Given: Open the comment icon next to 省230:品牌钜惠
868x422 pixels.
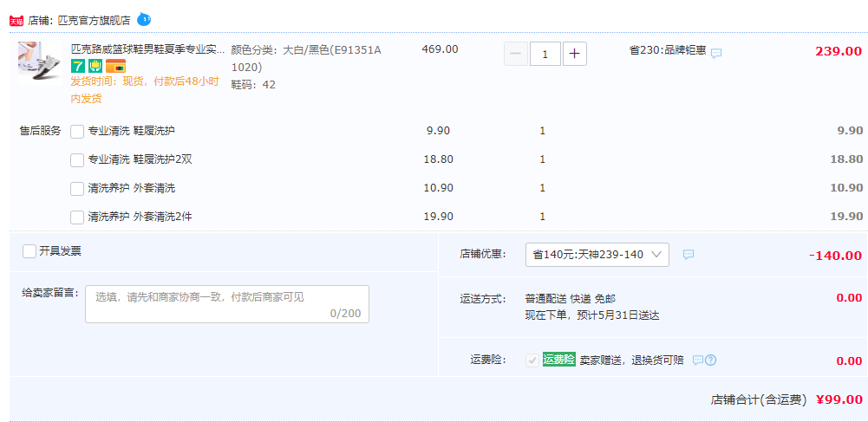Looking at the screenshot, I should 716,53.
